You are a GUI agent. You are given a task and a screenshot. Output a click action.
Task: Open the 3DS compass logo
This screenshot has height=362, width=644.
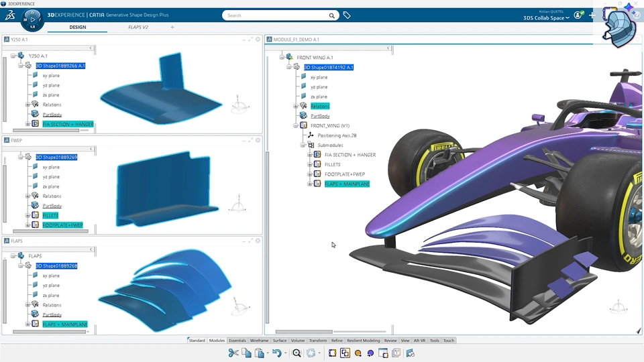pyautogui.click(x=10, y=15)
